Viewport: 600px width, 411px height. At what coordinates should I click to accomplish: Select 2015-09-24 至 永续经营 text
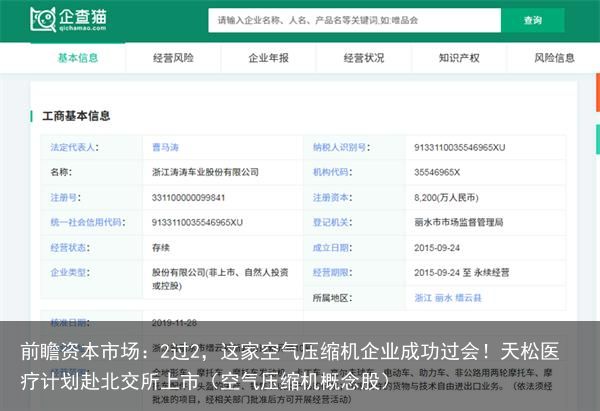tap(461, 272)
